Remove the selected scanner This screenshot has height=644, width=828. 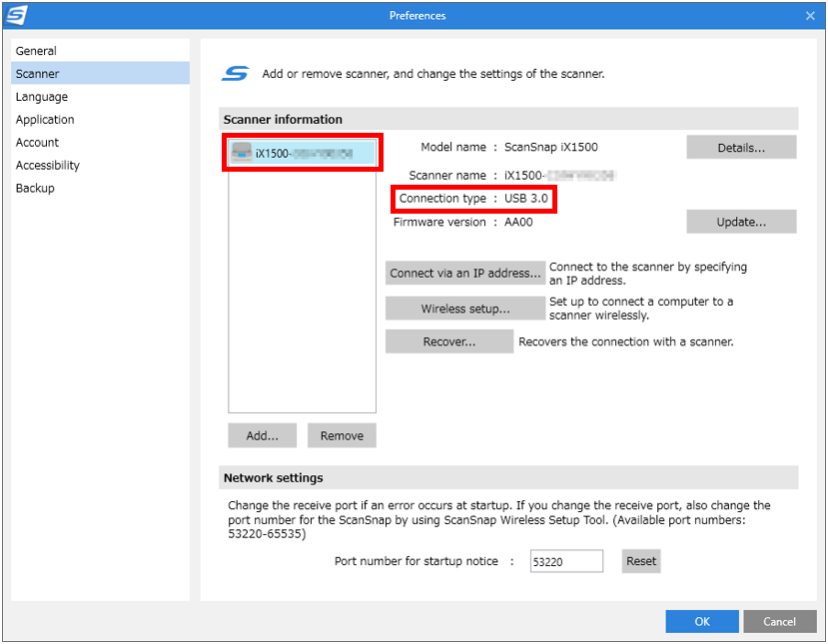(342, 435)
